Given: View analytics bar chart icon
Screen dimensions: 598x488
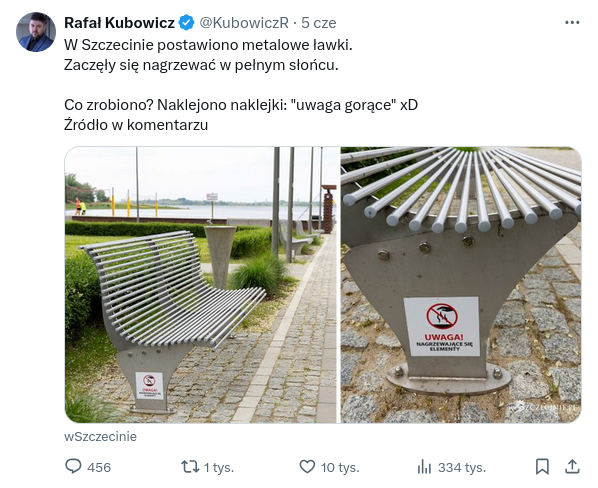Looking at the screenshot, I should pos(424,466).
